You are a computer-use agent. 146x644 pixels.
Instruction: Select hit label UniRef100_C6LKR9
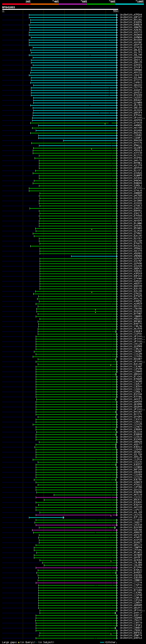click(131, 565)
